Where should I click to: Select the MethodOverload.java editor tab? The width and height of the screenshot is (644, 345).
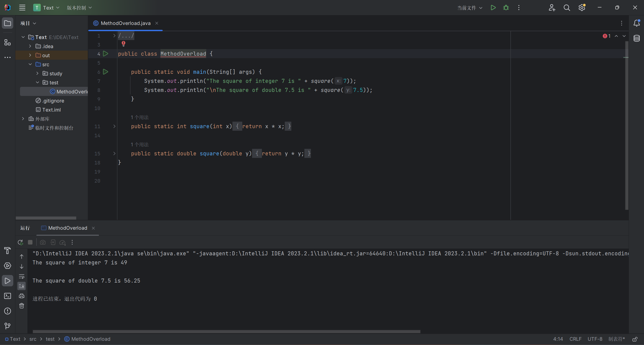click(x=126, y=23)
